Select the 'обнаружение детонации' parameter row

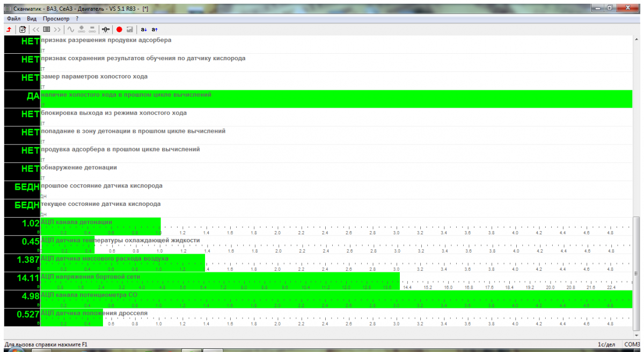pos(322,171)
